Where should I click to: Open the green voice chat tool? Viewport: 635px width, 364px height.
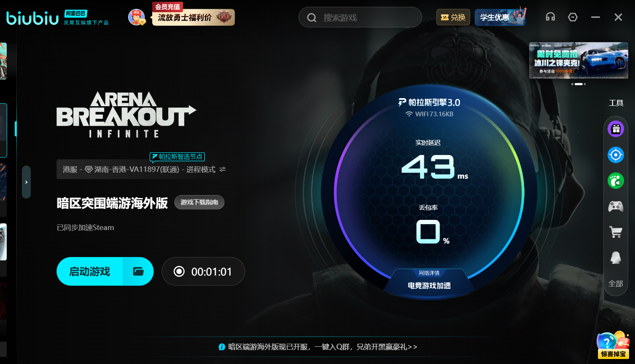pyautogui.click(x=616, y=181)
